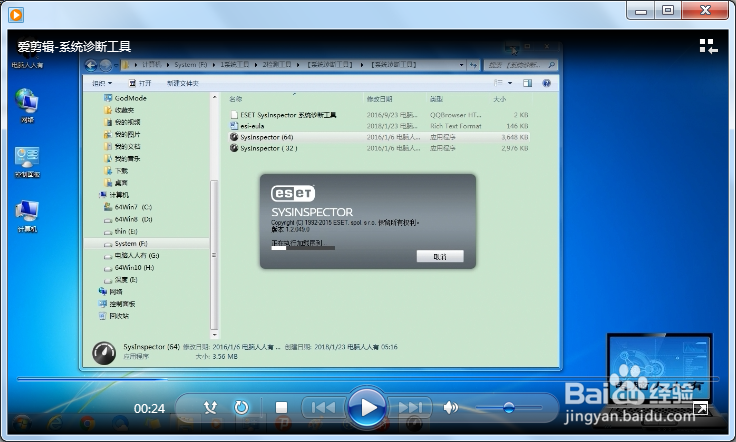The image size is (736, 442).
Task: Click SysInspector loading progress bar
Action: tap(303, 248)
